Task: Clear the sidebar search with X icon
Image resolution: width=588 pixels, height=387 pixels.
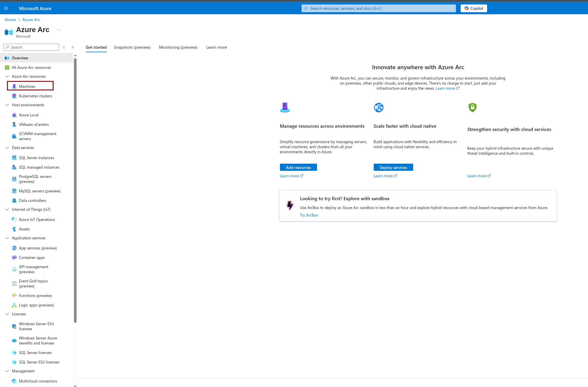Action: (64, 47)
